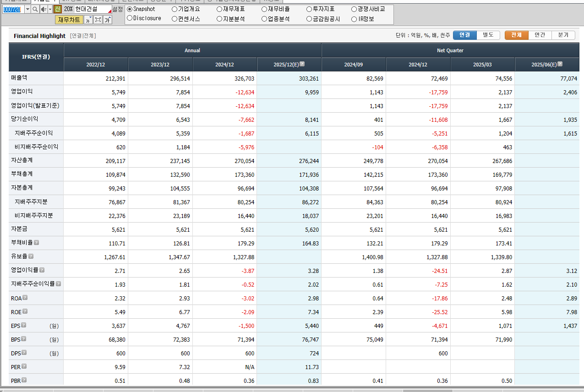Click help icon next to BPS
Viewport: 584px width, 392px height.
coord(23,339)
